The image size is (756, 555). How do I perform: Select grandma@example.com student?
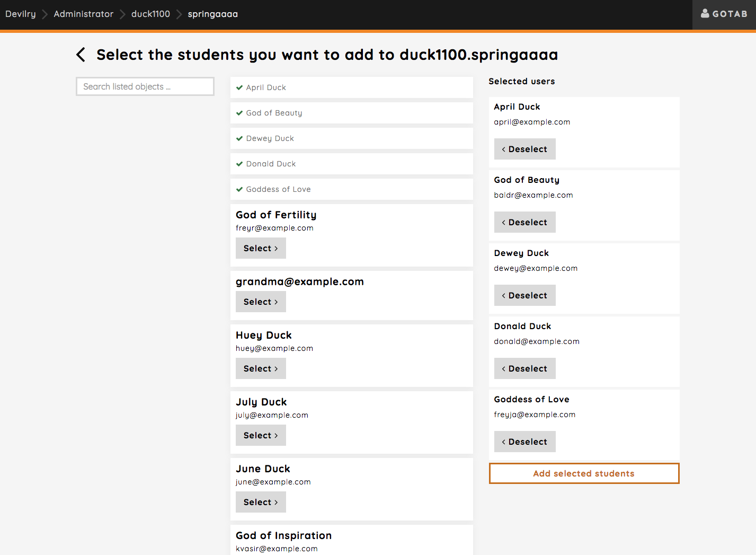261,302
